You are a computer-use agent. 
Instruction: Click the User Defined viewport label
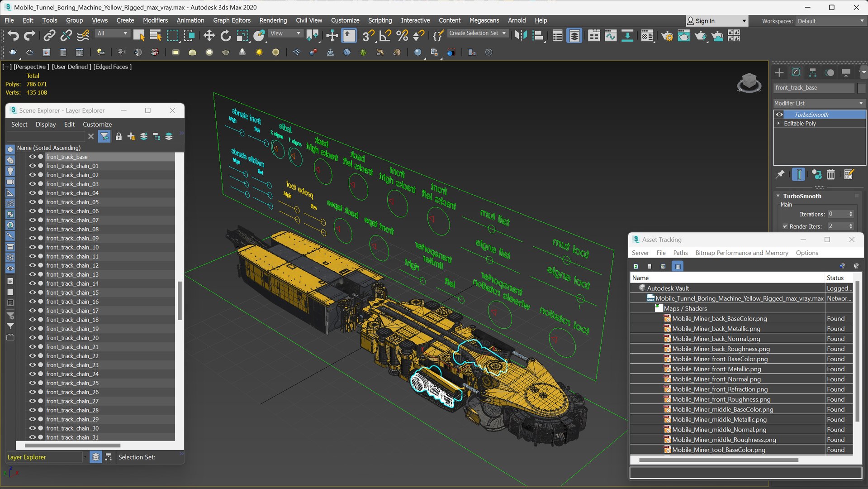point(71,67)
